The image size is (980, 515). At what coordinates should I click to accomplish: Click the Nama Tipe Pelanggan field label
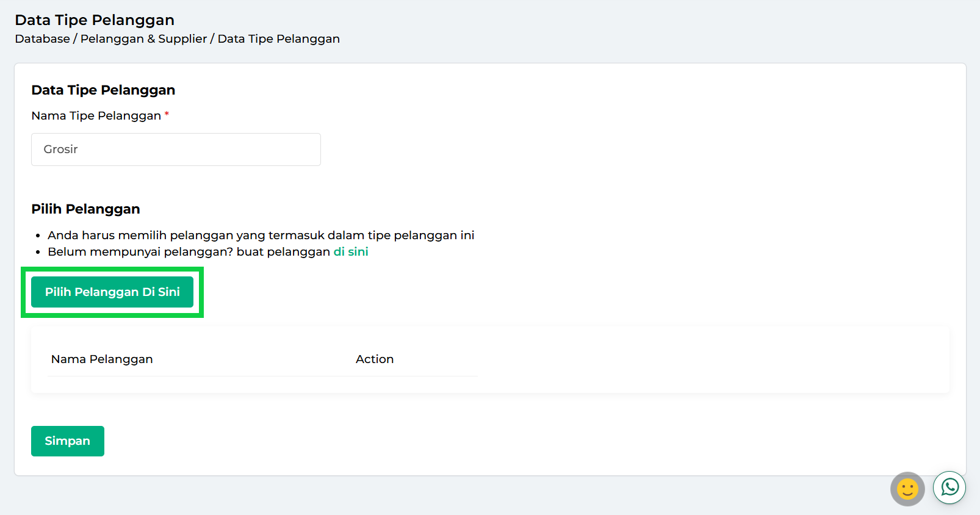pos(96,116)
